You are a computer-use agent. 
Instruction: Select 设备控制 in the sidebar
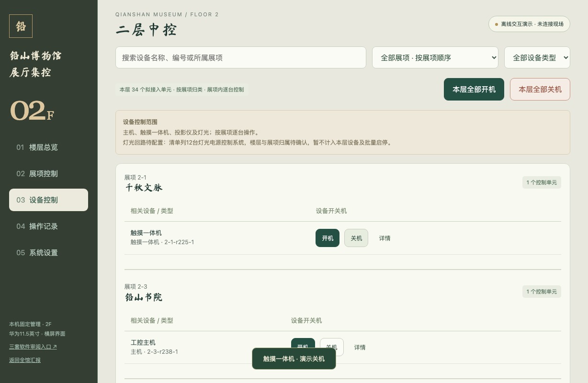click(48, 200)
